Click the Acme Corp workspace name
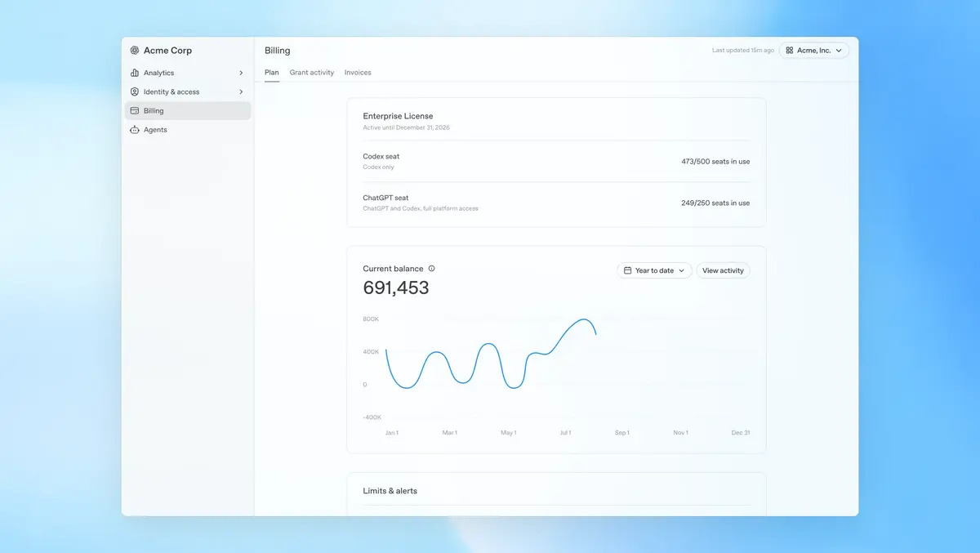Screen dimensions: 980x553 [167, 51]
